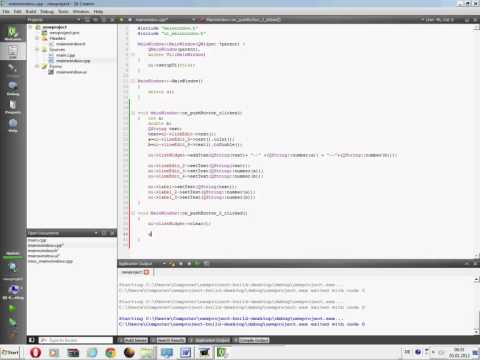480x360 pixels.
Task: Open the Debug menu
Action: tap(47, 11)
